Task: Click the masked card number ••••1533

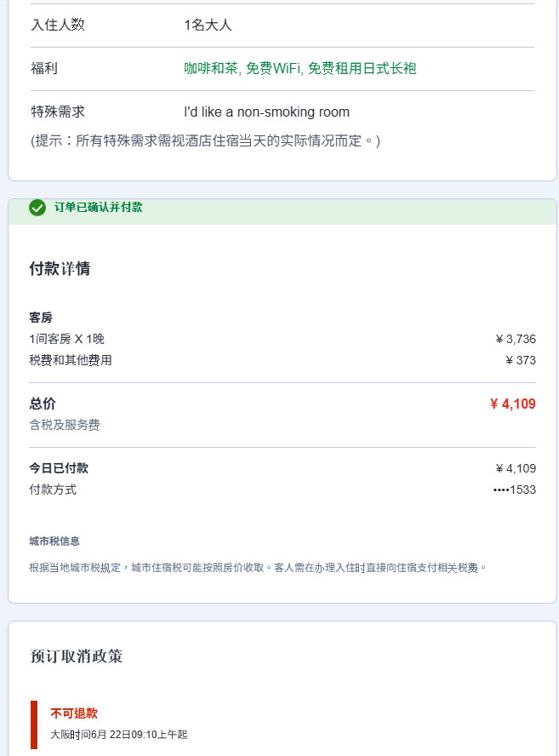Action: [x=514, y=490]
